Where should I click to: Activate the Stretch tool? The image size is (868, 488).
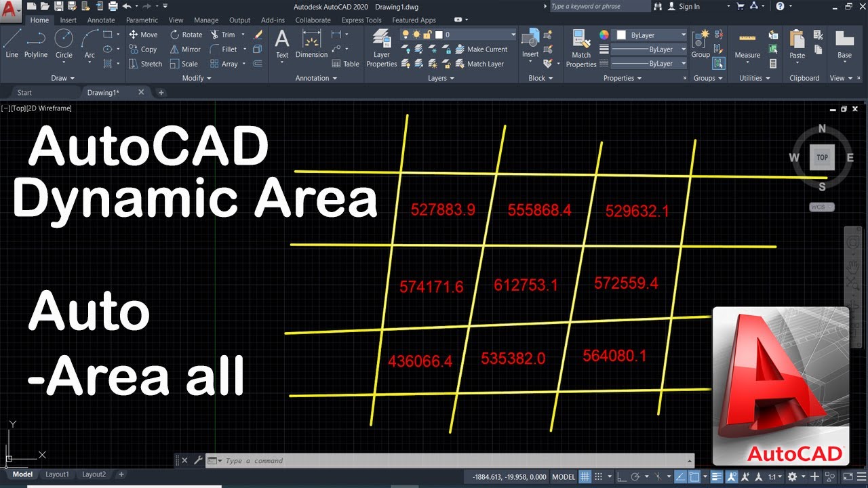[x=145, y=64]
